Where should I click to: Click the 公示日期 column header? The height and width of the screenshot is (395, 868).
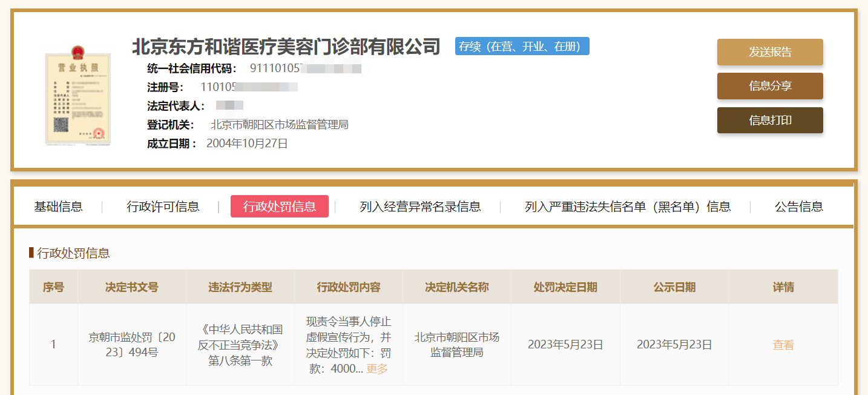click(x=674, y=287)
